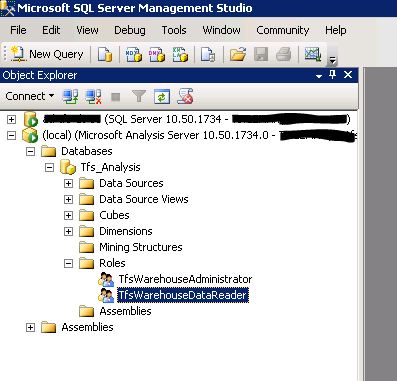Click the Open File folder icon
Screen dimensions: 397x381
point(238,54)
